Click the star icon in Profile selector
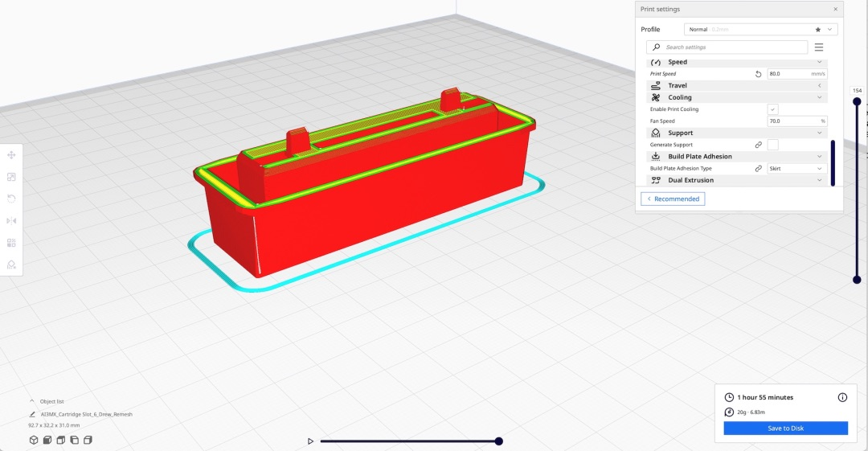 [x=817, y=30]
